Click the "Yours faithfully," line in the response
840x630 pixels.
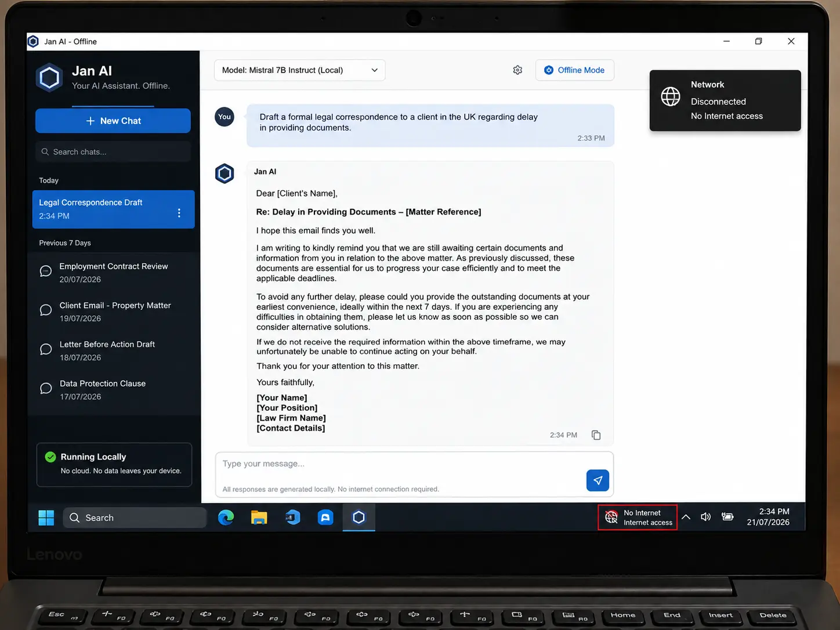point(285,382)
